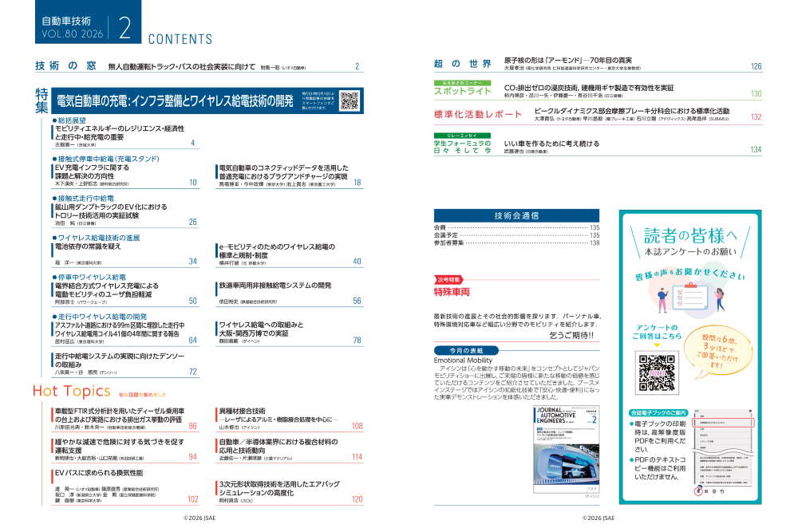798x532 pixels.
Task: Go to 鉄道車両用非接触給電システムの開発 article
Action: pyautogui.click(x=275, y=285)
